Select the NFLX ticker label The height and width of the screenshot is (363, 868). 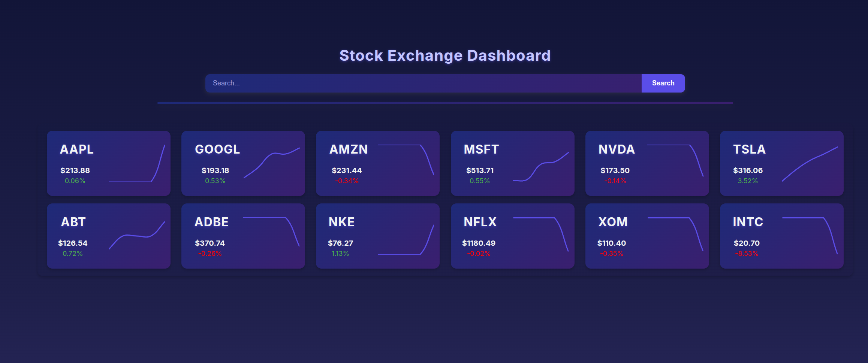[x=480, y=222]
